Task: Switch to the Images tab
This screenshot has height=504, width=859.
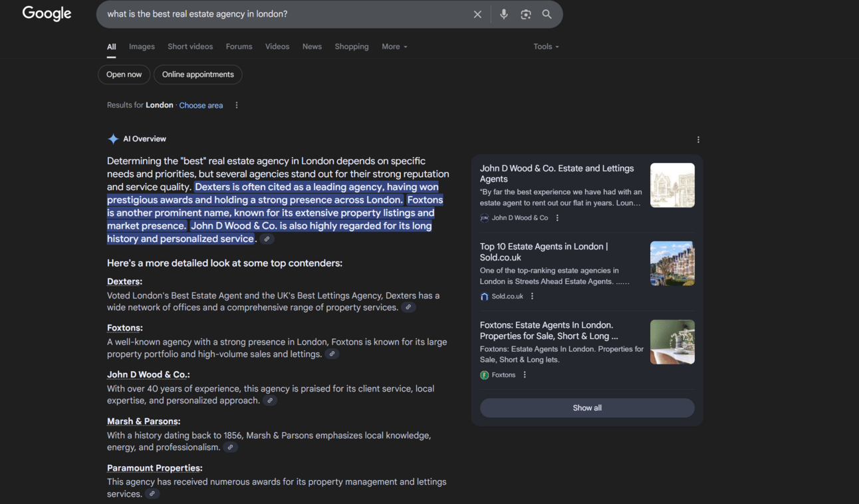Action: [x=142, y=47]
